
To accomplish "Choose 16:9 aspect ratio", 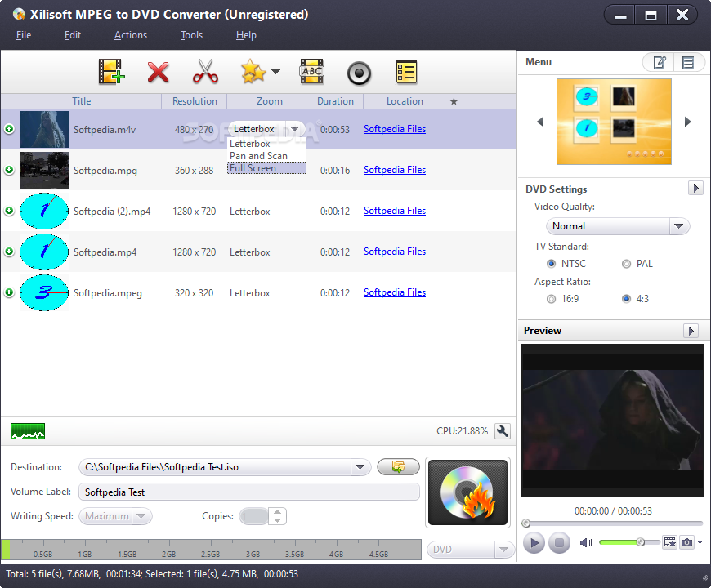I will click(552, 299).
